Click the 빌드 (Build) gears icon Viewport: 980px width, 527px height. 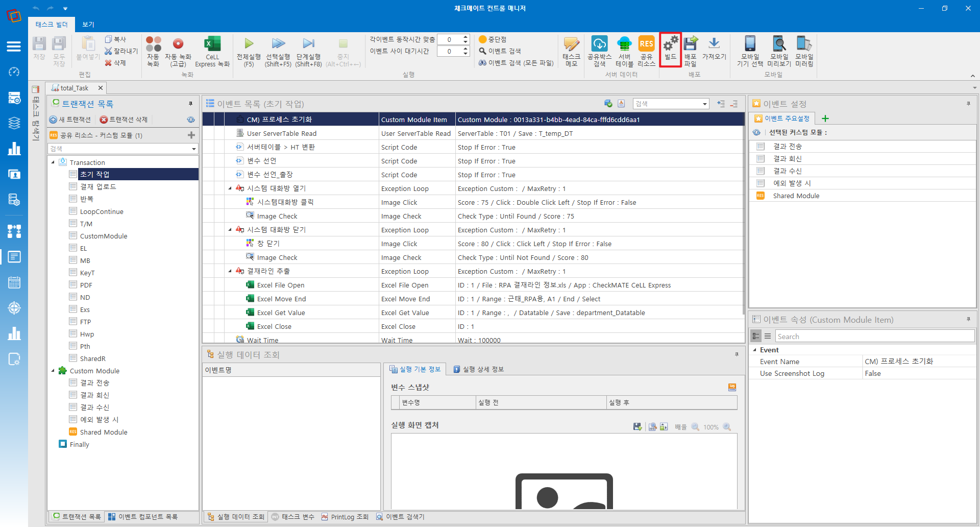point(670,44)
